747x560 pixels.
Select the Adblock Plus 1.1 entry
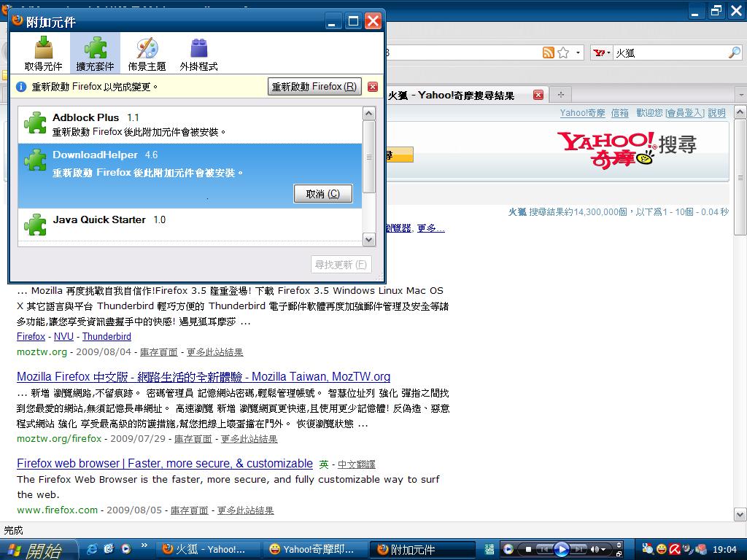190,125
